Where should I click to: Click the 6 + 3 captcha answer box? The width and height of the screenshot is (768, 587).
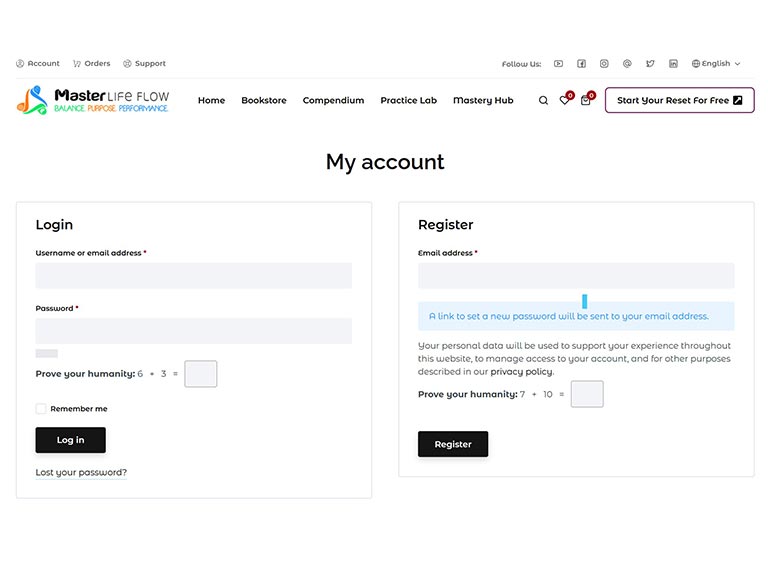coord(201,374)
